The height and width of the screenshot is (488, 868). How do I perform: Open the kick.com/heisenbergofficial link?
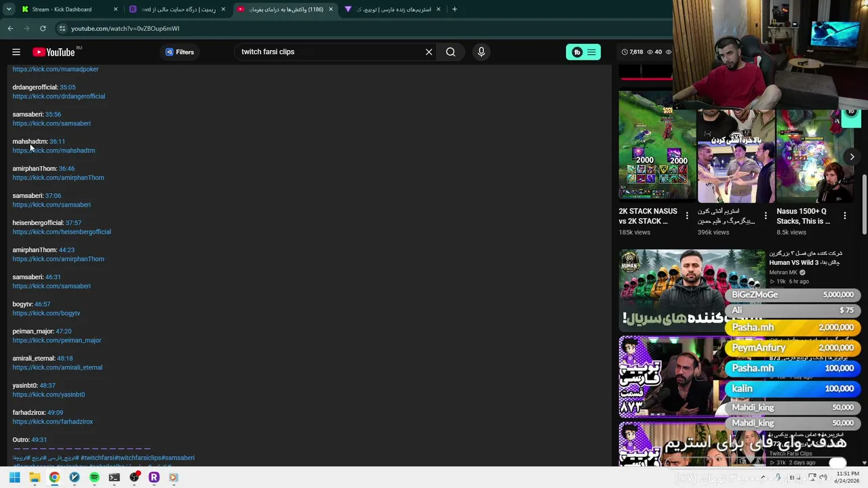coord(62,232)
